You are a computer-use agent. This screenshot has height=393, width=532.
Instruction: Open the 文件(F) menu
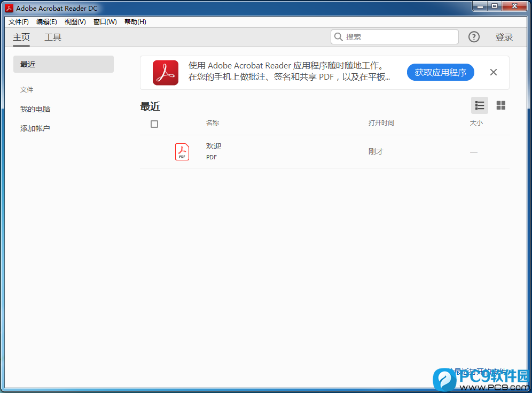pos(19,22)
